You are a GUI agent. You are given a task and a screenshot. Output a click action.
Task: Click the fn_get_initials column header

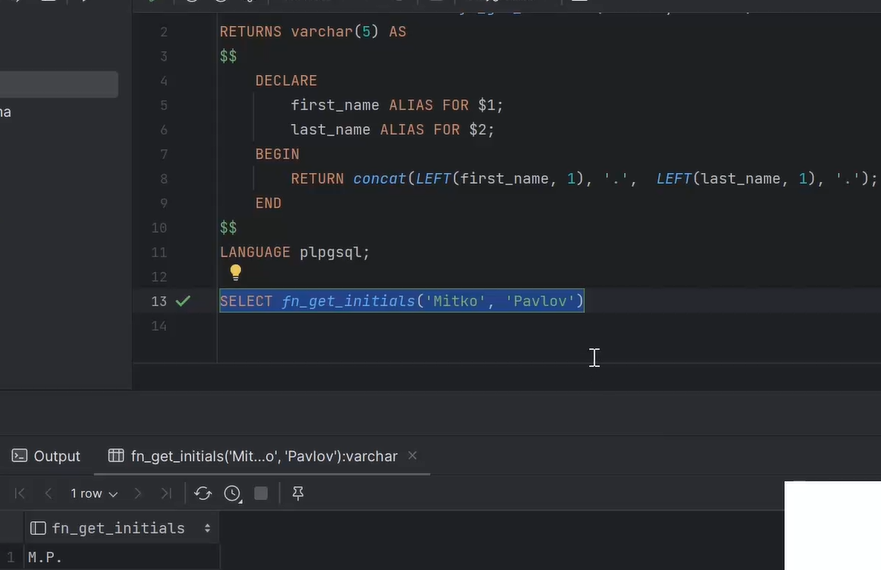point(118,528)
